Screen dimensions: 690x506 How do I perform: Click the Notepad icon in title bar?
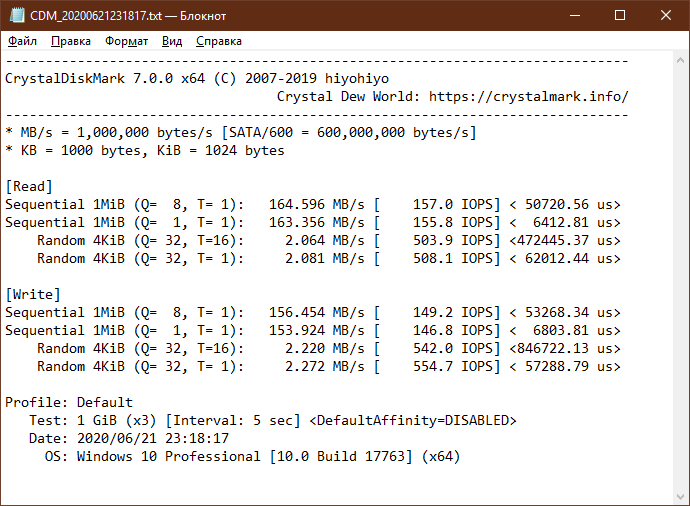point(17,15)
